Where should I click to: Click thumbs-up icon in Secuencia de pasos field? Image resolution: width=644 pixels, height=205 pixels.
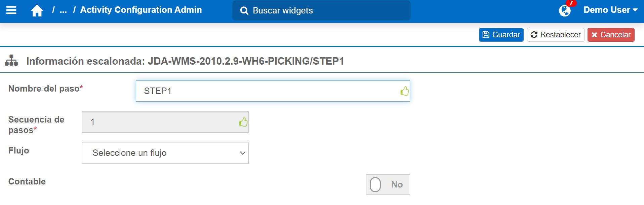[243, 122]
